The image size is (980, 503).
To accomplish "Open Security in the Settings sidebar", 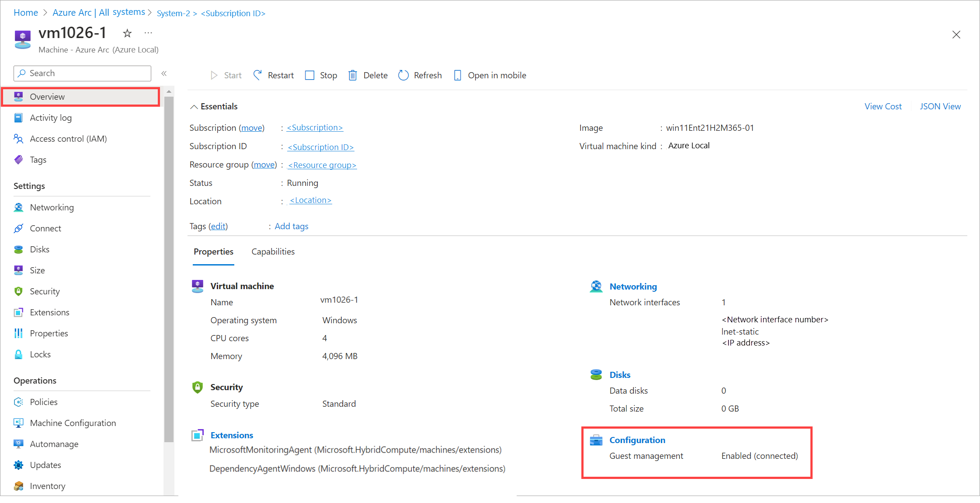I will coord(45,291).
